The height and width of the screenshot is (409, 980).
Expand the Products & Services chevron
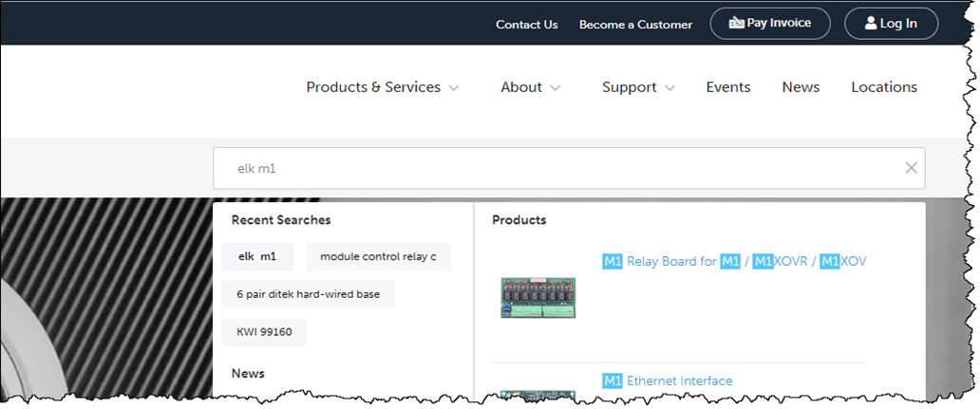coord(454,88)
